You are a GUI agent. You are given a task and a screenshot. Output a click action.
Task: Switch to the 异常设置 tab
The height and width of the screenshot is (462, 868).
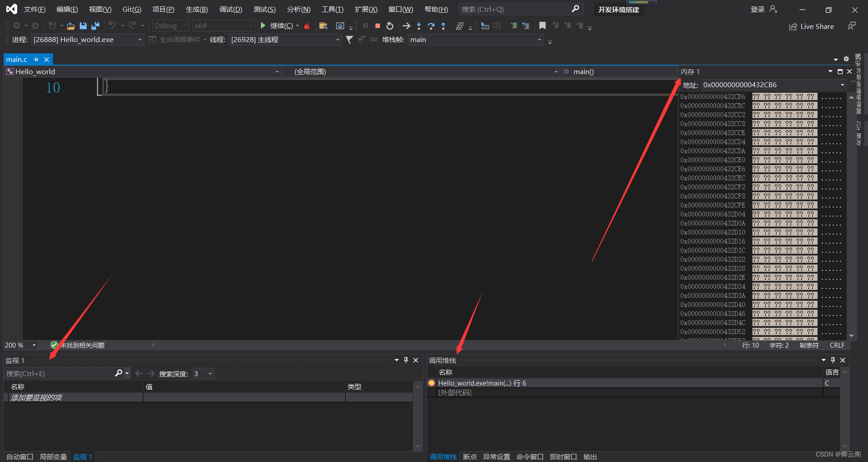496,457
